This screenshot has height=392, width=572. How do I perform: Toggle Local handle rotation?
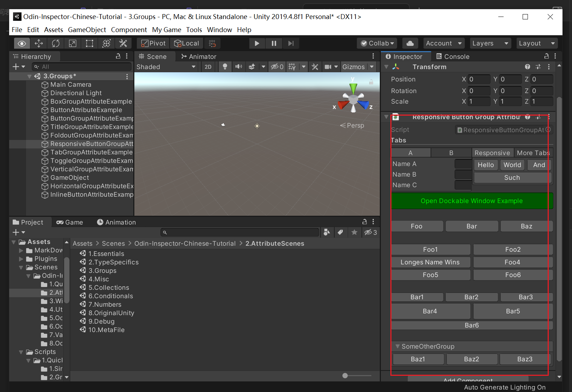pyautogui.click(x=187, y=43)
